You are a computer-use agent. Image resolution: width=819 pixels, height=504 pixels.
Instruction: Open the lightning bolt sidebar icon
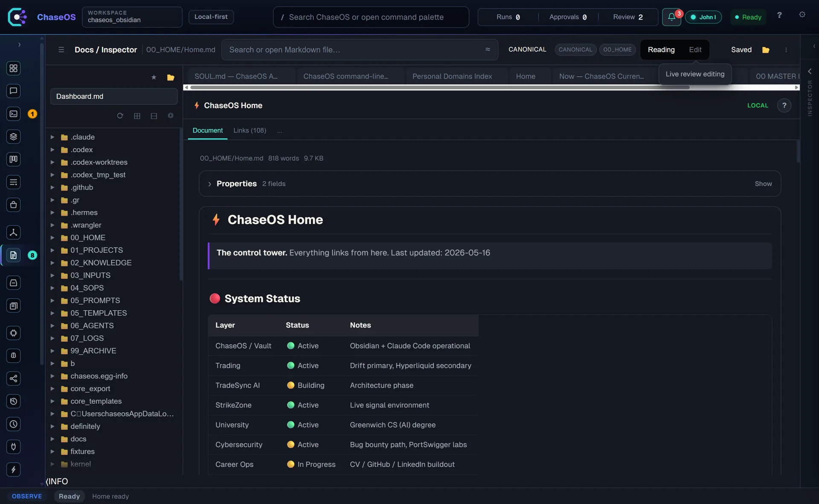(x=13, y=469)
